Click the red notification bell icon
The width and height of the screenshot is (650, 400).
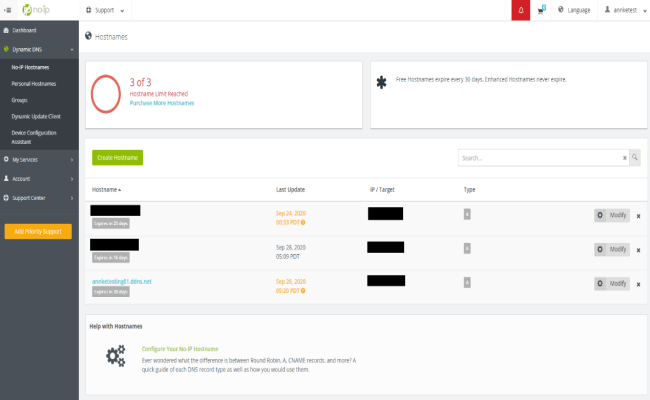pyautogui.click(x=521, y=10)
